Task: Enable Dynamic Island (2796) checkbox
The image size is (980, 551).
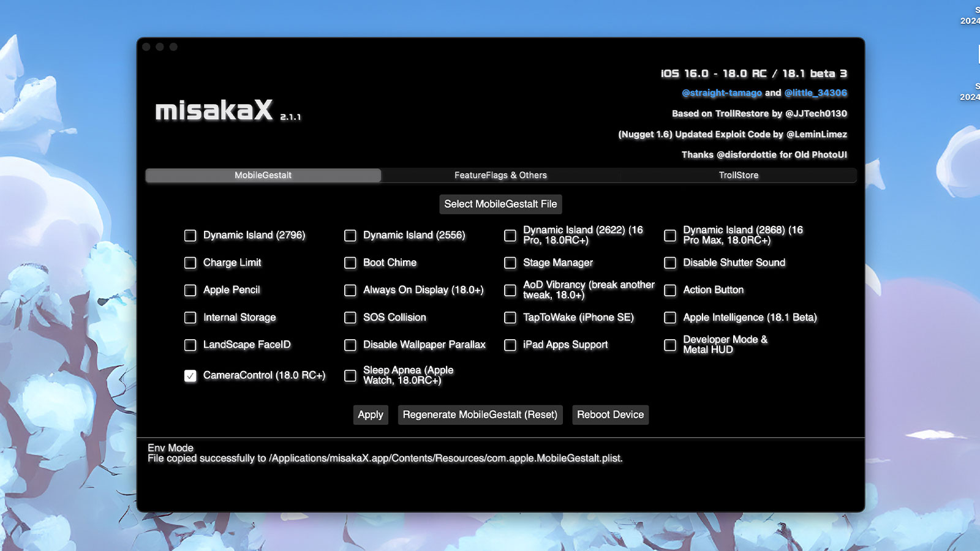Action: coord(190,236)
